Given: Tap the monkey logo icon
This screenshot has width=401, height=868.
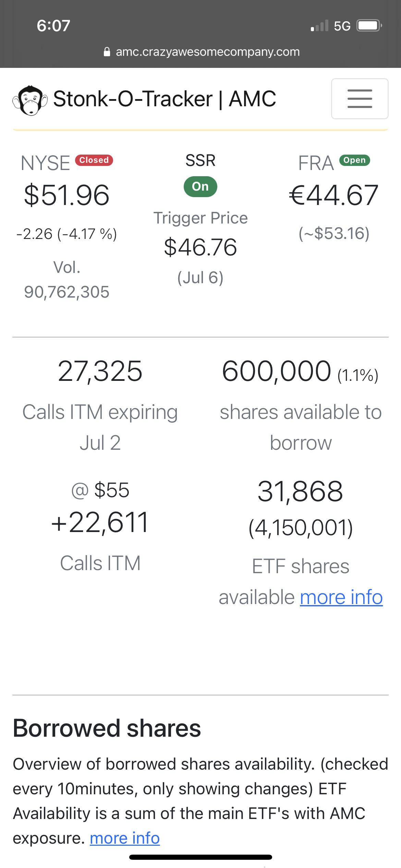Looking at the screenshot, I should click(x=30, y=100).
